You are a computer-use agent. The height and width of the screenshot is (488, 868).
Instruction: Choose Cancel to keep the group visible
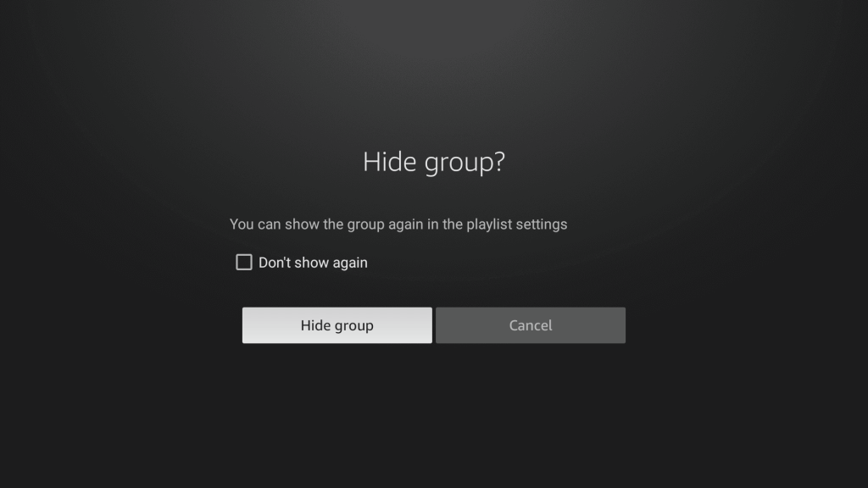(x=530, y=325)
